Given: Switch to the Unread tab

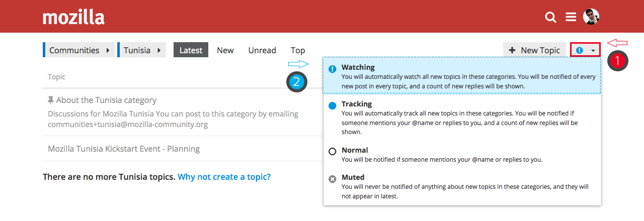Looking at the screenshot, I should point(262,50).
